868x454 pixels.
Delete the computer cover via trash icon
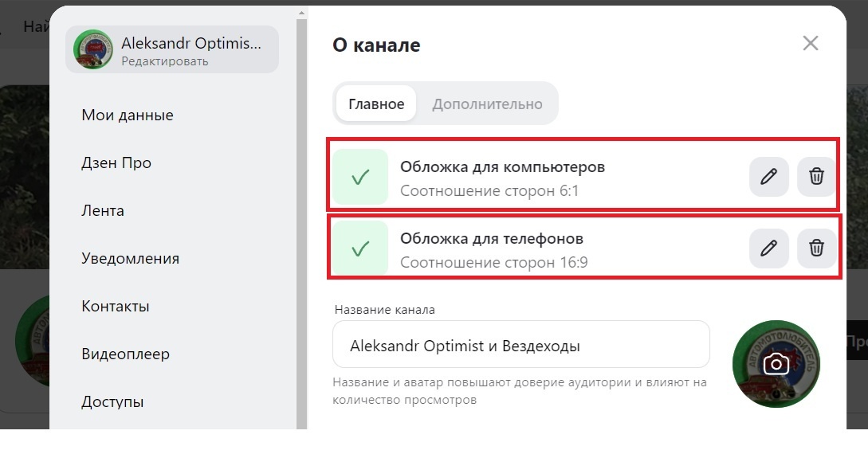click(x=816, y=176)
